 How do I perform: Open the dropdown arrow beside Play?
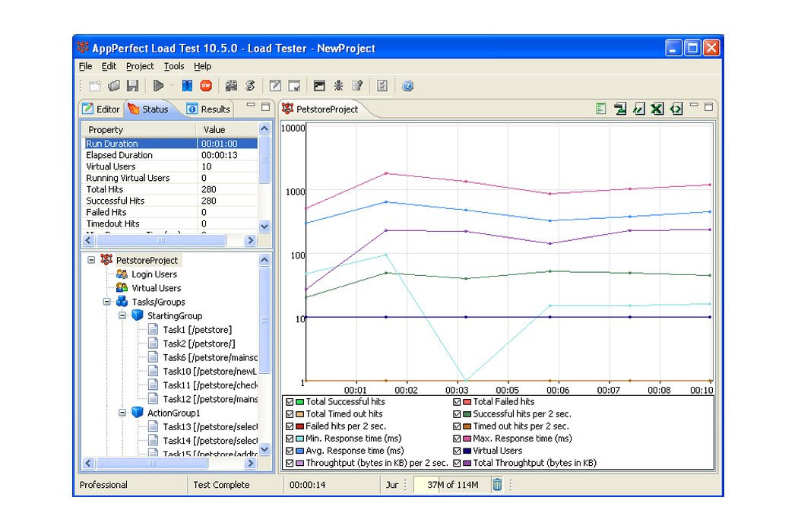coord(172,86)
